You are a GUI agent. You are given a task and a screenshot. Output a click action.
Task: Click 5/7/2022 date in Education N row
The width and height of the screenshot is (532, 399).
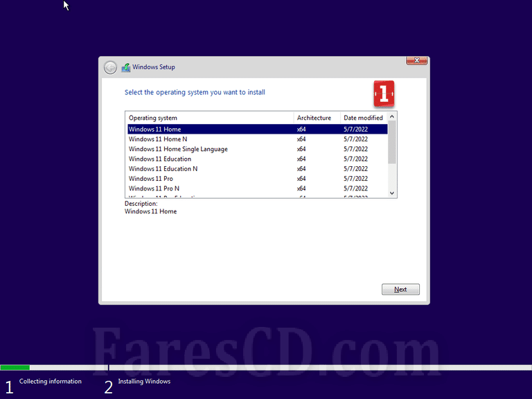(355, 168)
